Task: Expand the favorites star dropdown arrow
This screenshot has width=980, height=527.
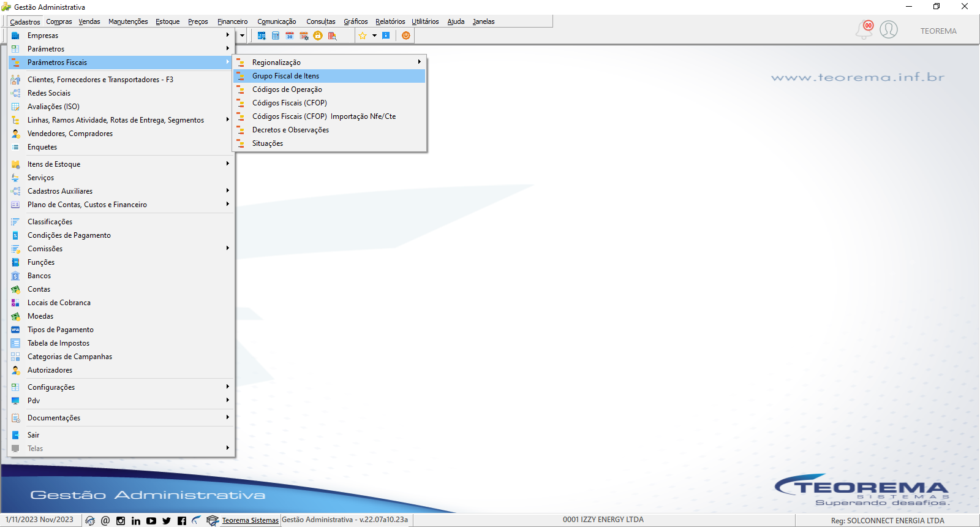Action: [x=374, y=36]
